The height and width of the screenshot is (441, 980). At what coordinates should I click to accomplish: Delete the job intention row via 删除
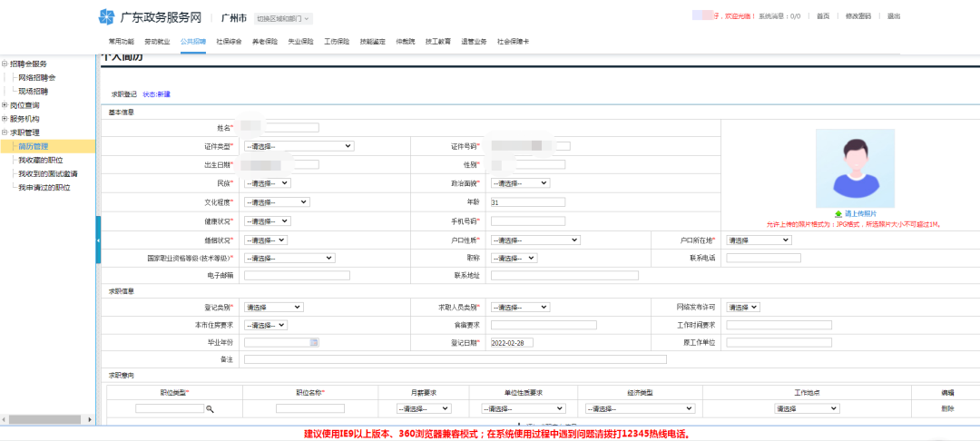click(x=947, y=409)
